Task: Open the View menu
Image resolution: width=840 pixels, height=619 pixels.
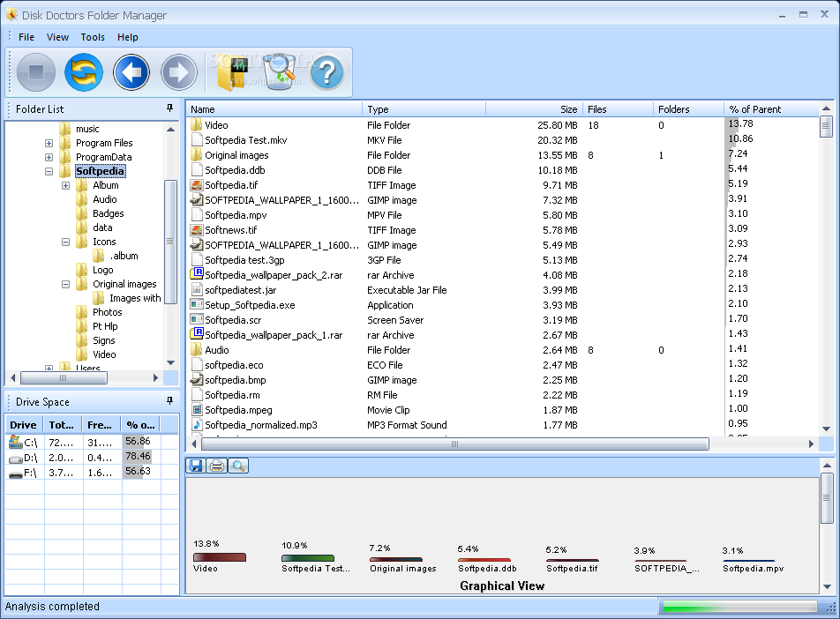Action: pyautogui.click(x=57, y=37)
